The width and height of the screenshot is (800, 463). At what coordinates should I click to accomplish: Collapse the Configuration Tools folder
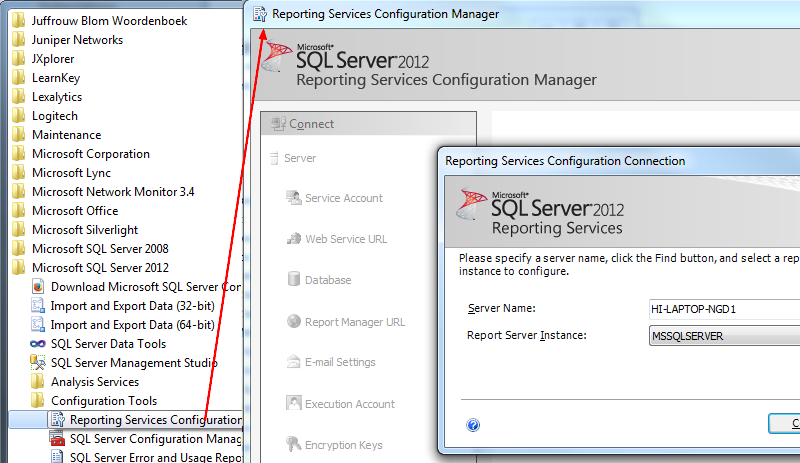click(38, 401)
